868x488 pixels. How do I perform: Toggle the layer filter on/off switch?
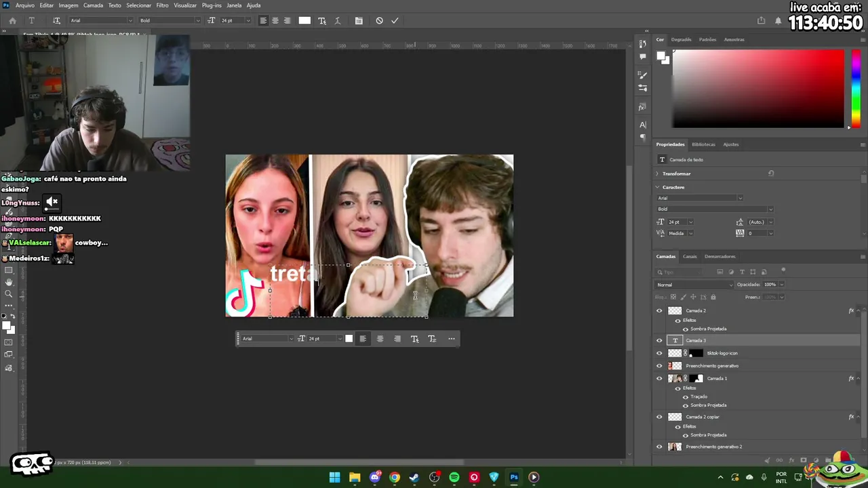point(783,270)
